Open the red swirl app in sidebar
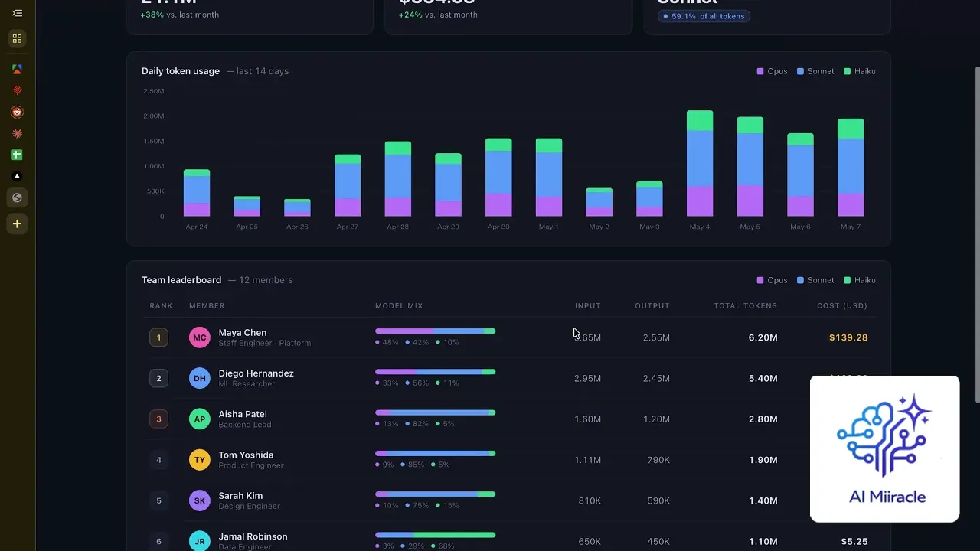980x551 pixels. pos(17,90)
